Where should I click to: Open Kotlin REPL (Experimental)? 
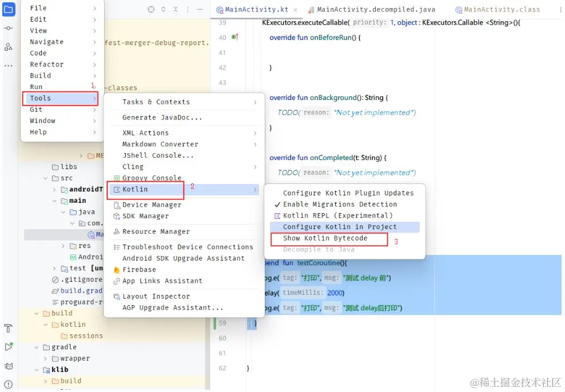click(345, 215)
